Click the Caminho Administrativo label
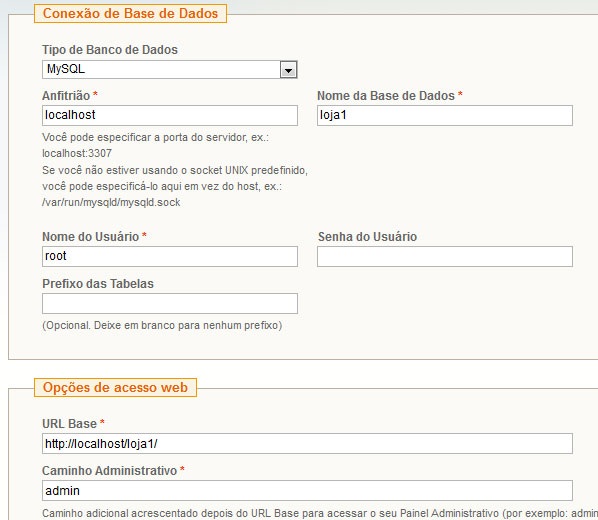The height and width of the screenshot is (520, 598). (x=109, y=471)
